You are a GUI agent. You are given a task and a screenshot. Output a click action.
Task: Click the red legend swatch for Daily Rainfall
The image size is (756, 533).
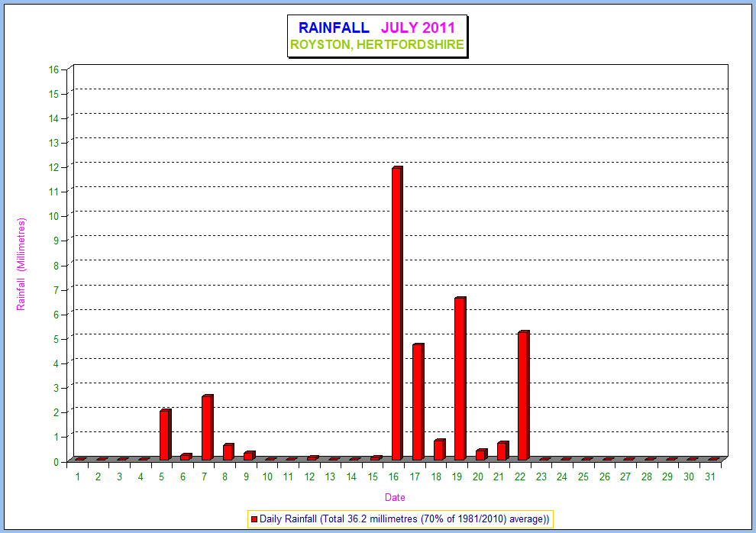(x=254, y=519)
